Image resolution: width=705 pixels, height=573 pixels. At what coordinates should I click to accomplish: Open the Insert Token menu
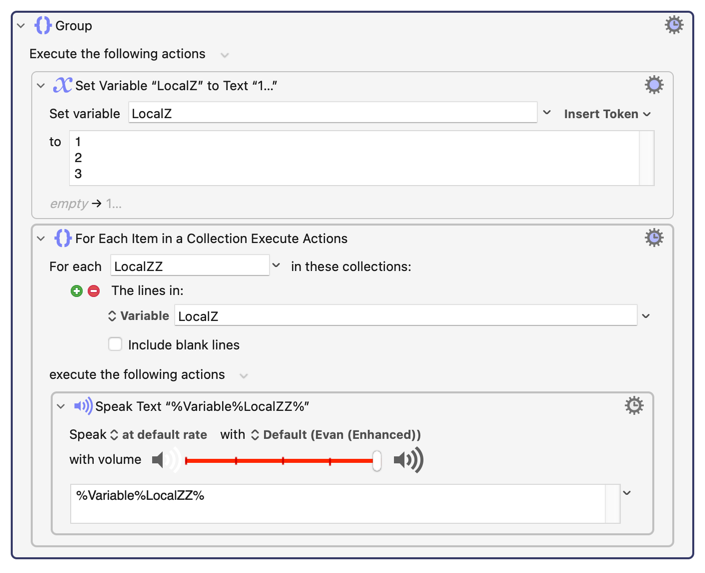click(x=607, y=114)
